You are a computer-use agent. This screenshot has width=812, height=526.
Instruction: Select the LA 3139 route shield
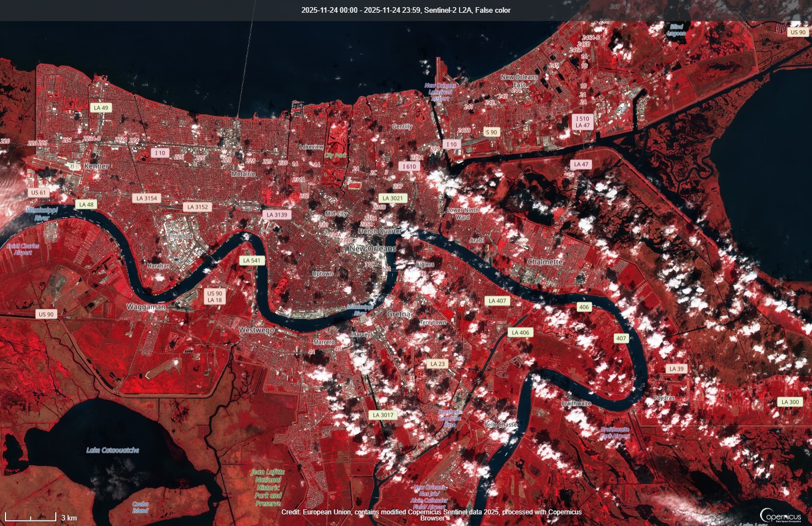coord(277,215)
